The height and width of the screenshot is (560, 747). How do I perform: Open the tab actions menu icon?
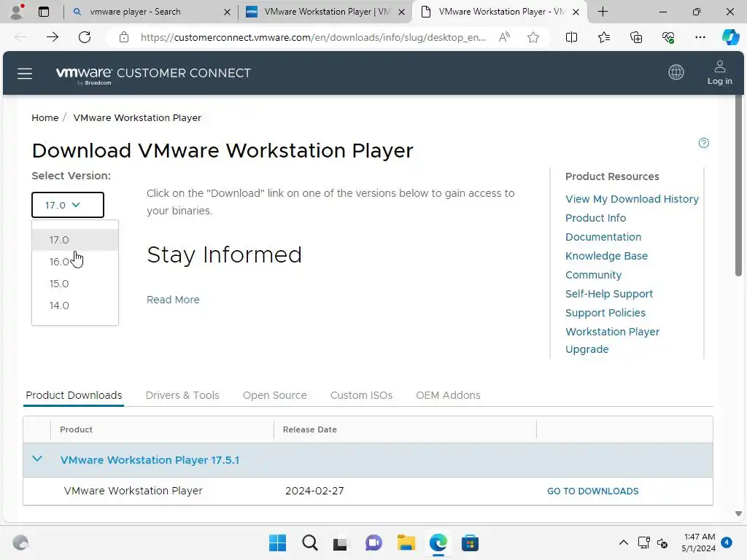(44, 12)
